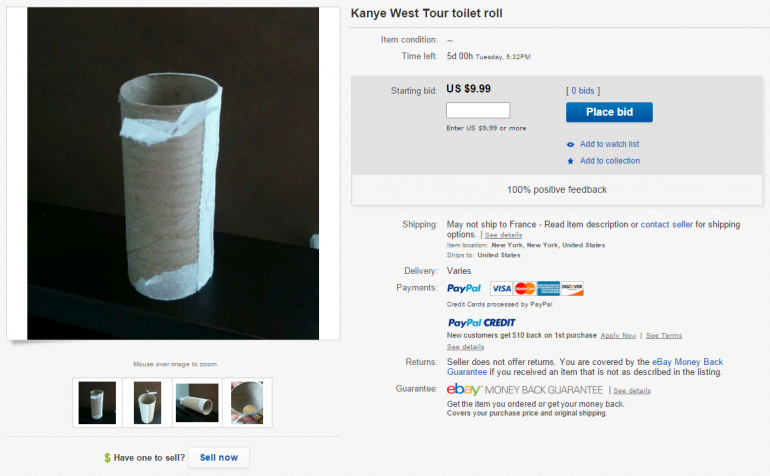Viewport: 770px width, 476px height.
Task: Select the first toilet roll thumbnail
Action: point(97,403)
